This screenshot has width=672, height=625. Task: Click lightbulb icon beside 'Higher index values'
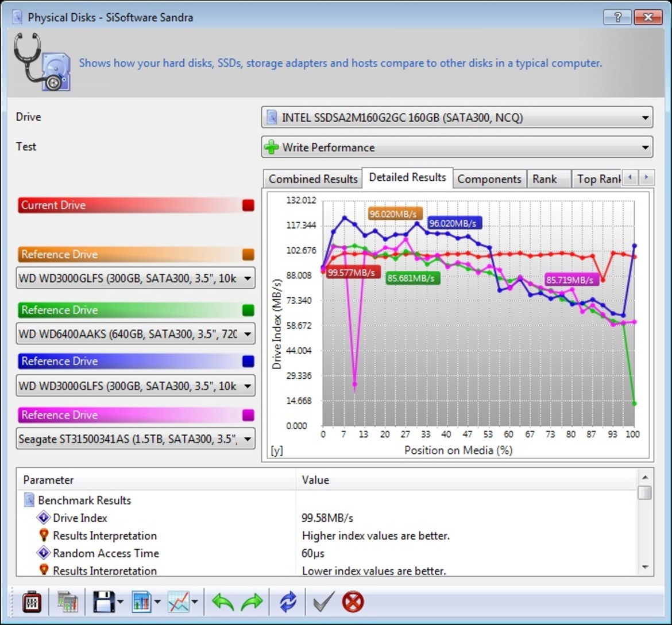click(x=43, y=535)
